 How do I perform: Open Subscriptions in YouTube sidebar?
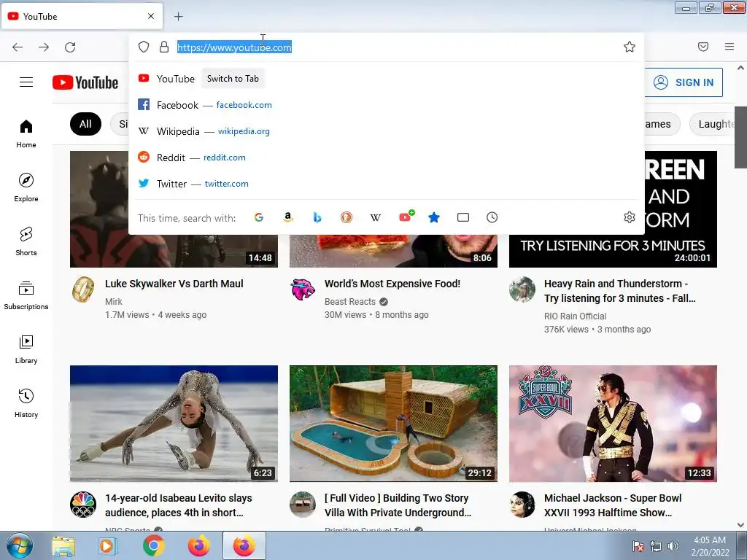(x=26, y=295)
